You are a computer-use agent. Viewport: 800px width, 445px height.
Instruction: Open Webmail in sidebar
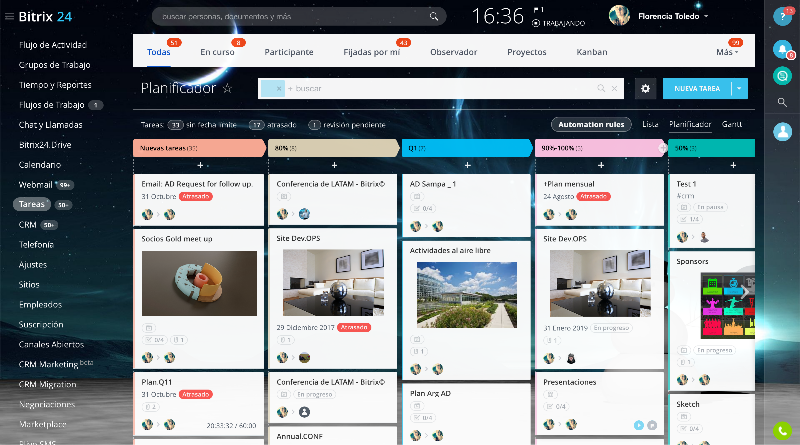pyautogui.click(x=35, y=185)
